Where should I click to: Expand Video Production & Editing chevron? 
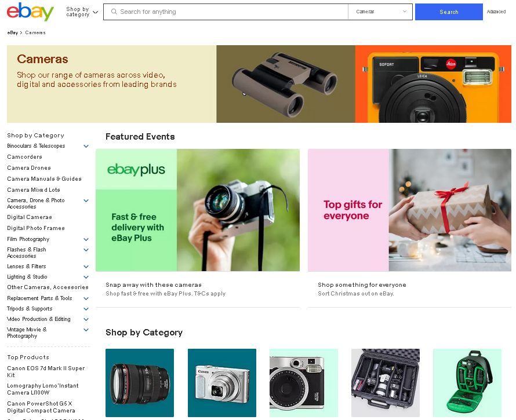point(86,319)
